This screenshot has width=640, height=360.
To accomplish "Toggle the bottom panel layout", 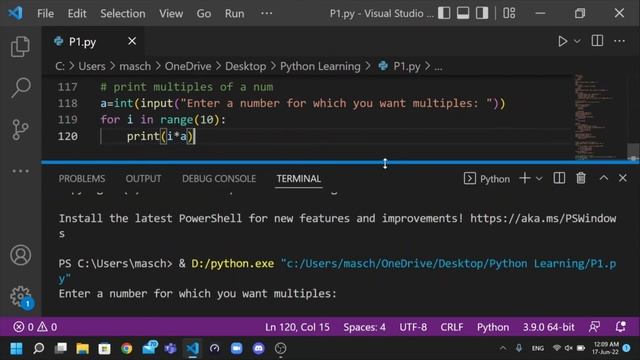I will click(x=463, y=13).
